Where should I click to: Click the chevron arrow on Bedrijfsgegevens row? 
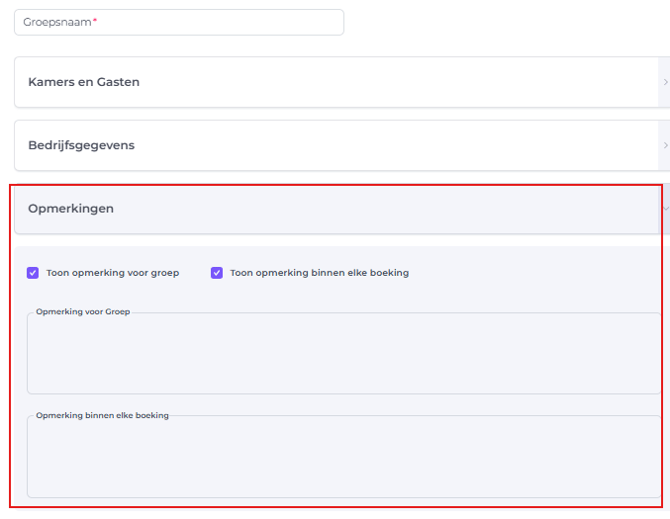665,145
